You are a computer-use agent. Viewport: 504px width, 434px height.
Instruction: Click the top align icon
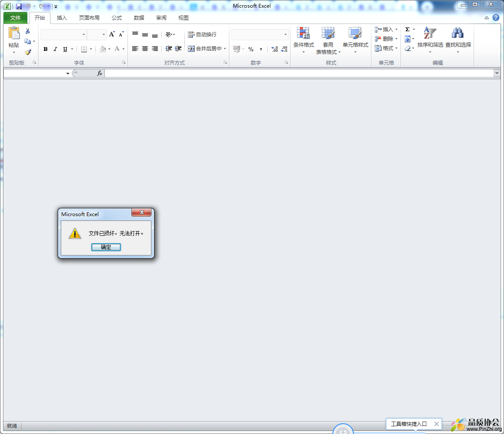pos(135,34)
